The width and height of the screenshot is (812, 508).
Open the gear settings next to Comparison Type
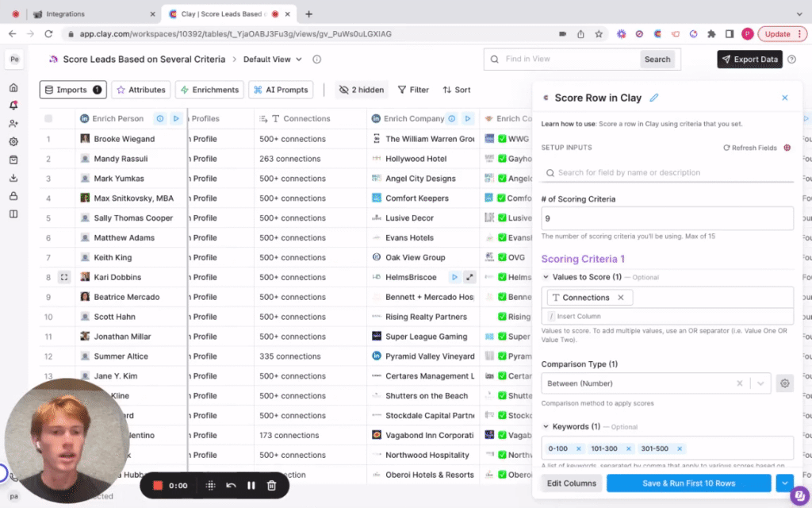point(784,383)
